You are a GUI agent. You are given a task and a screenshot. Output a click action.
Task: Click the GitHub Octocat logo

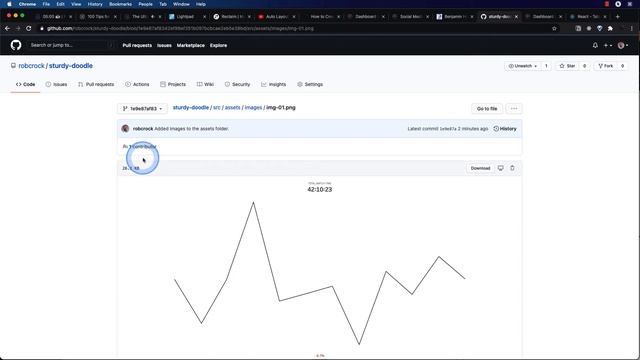16,45
